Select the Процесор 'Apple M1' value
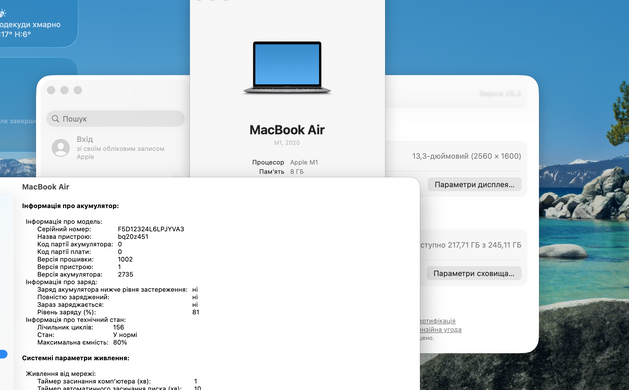Viewport: 629px width, 390px height. click(x=304, y=162)
